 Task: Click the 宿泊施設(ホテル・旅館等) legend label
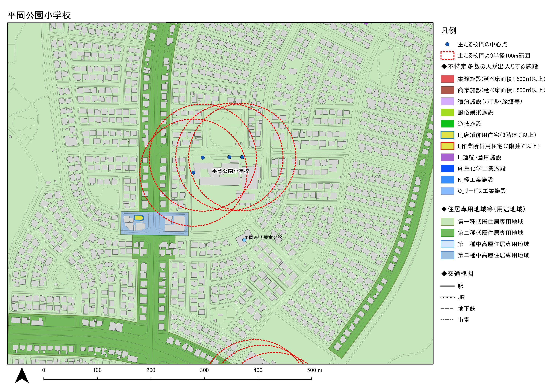[x=490, y=102]
